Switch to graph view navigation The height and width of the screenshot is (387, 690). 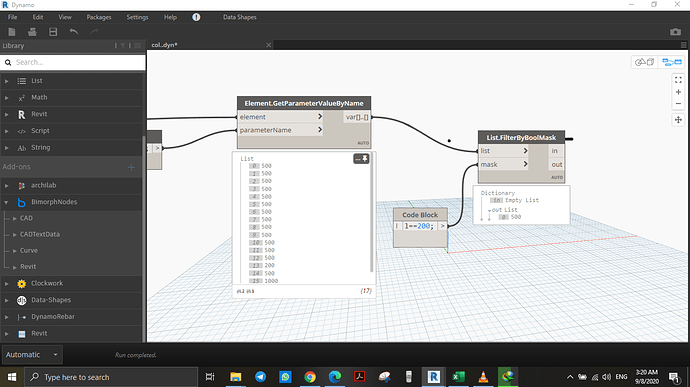point(672,62)
